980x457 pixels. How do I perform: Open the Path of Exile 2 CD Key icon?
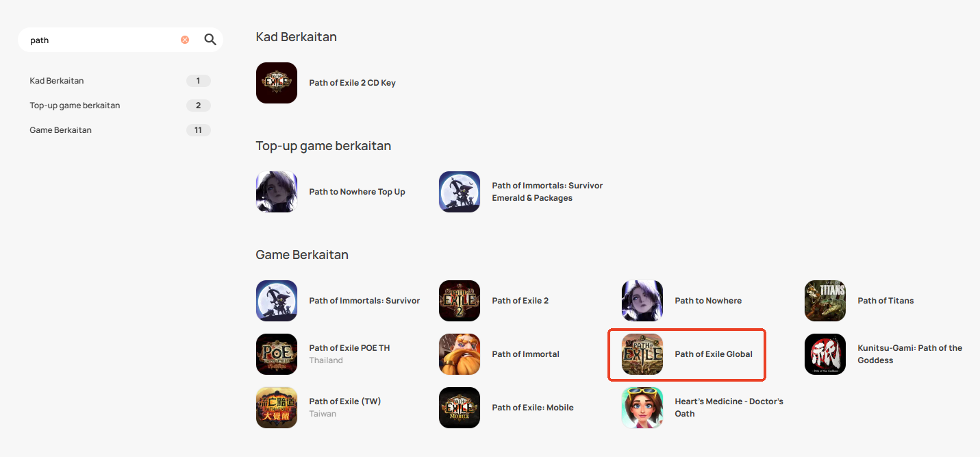tap(277, 83)
